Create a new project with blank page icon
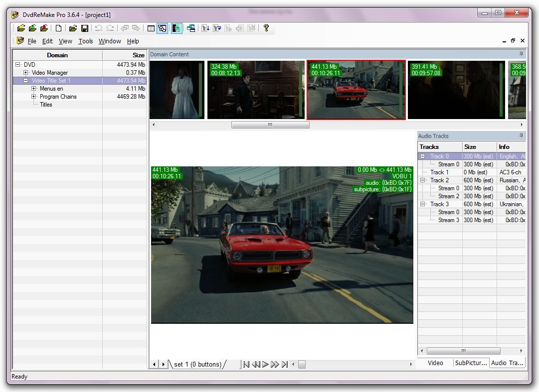The image size is (539, 392). click(59, 28)
